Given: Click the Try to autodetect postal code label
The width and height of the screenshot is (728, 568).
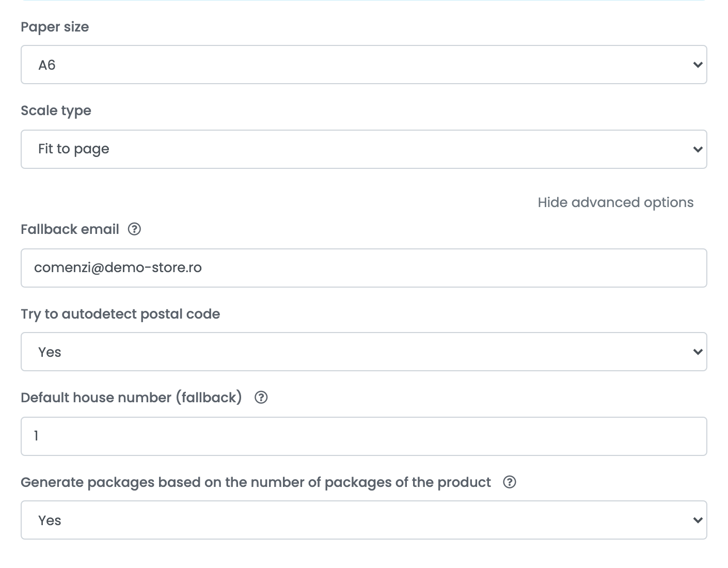Looking at the screenshot, I should coord(120,314).
